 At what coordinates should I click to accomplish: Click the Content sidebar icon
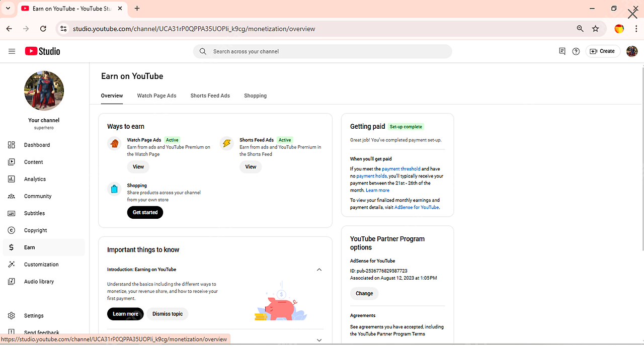[12, 162]
